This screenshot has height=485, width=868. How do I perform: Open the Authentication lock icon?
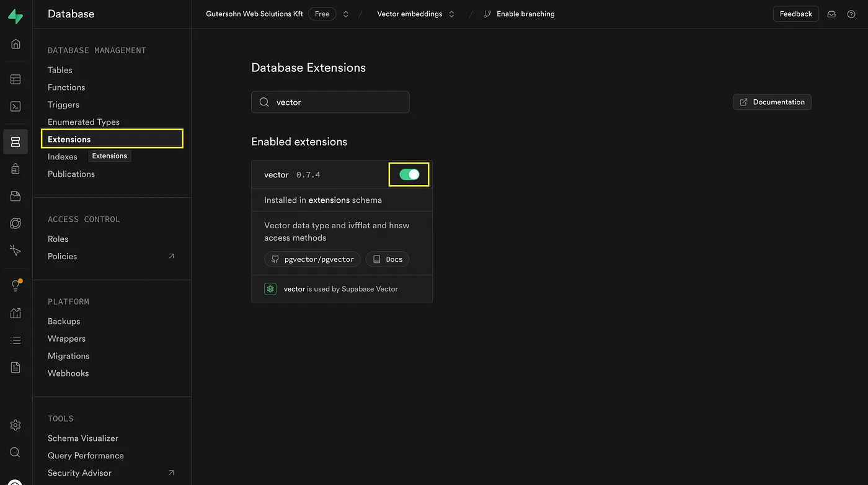[15, 169]
